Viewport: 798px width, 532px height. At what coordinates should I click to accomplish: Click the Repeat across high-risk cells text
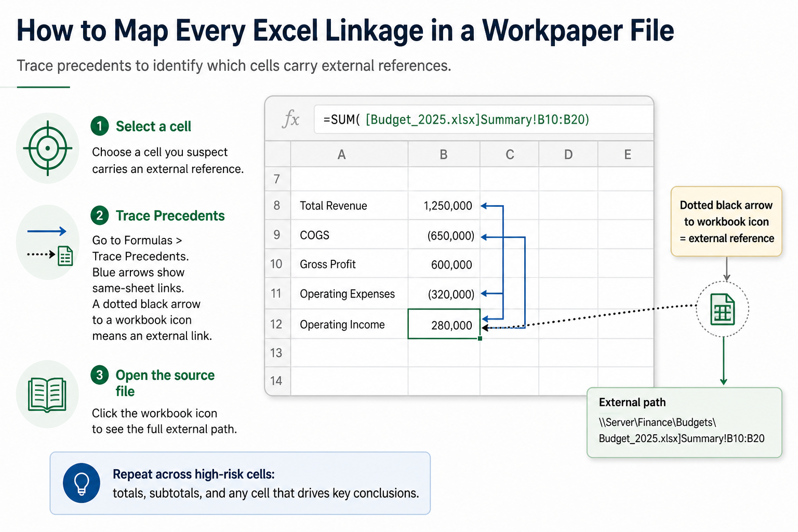[194, 474]
